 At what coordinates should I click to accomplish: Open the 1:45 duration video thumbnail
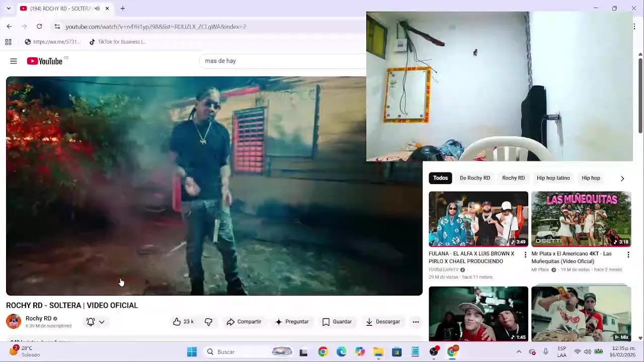pos(478,314)
